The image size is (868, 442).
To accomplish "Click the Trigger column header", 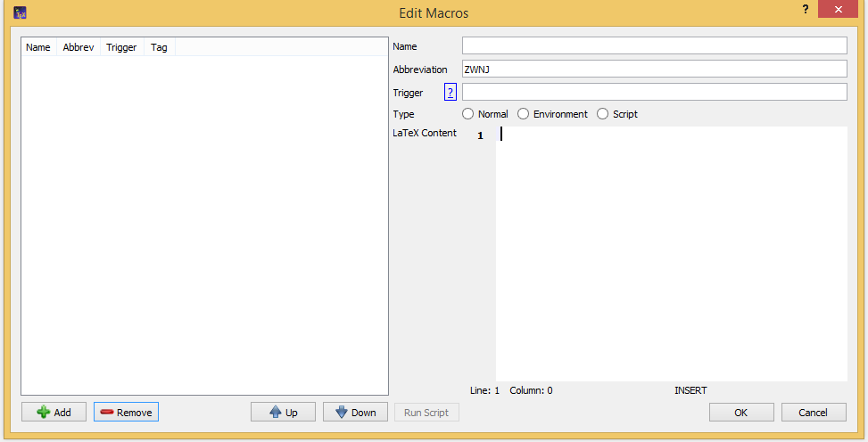I will [x=121, y=47].
